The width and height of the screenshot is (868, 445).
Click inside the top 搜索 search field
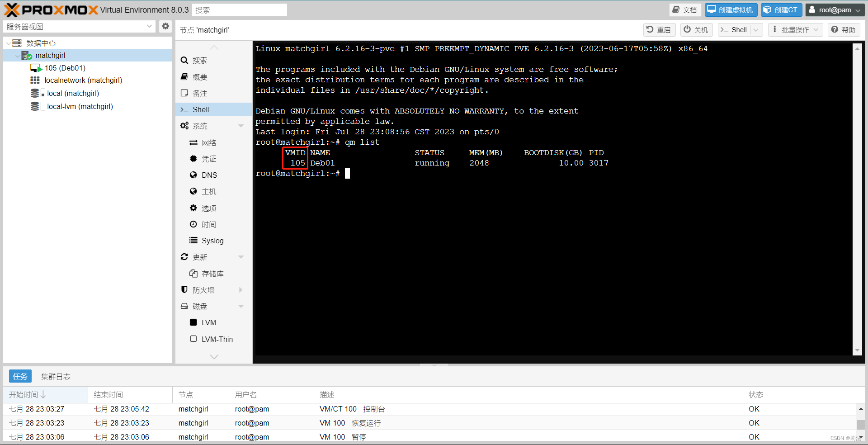pos(240,9)
